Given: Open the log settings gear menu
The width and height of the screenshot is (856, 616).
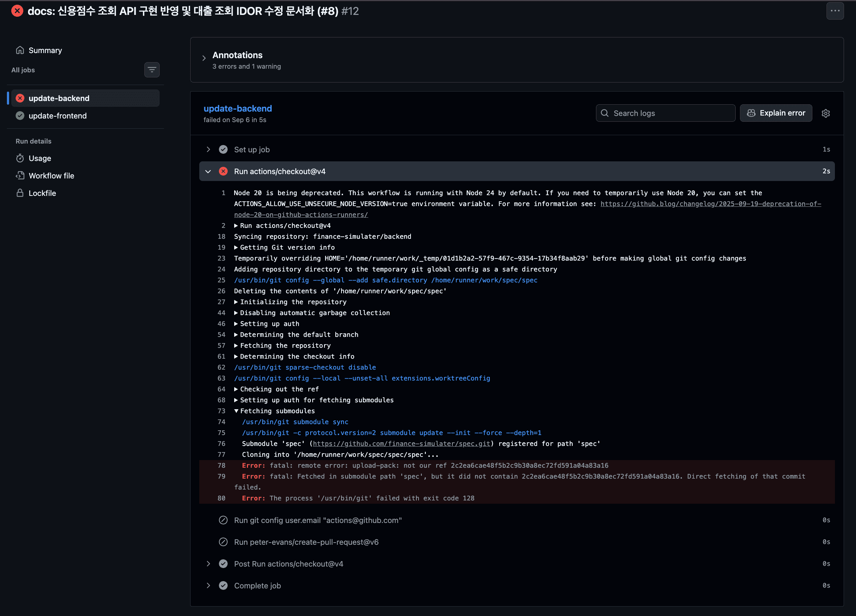Looking at the screenshot, I should click(825, 113).
